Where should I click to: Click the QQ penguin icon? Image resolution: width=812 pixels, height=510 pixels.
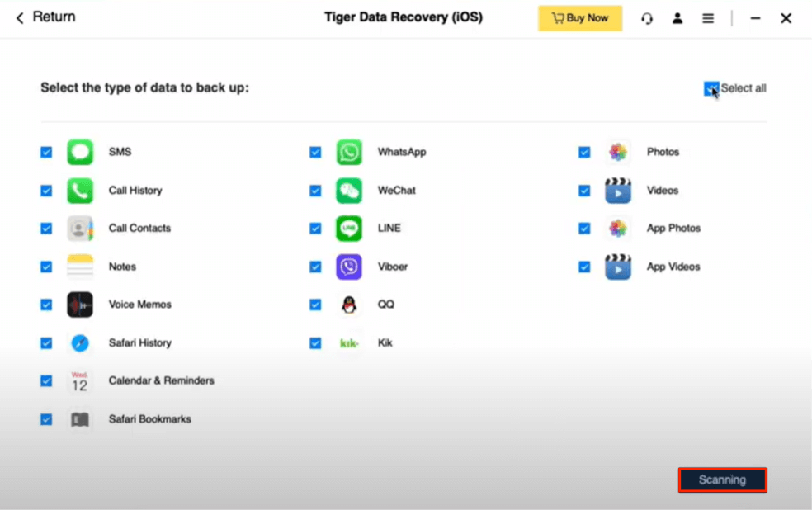pos(349,305)
